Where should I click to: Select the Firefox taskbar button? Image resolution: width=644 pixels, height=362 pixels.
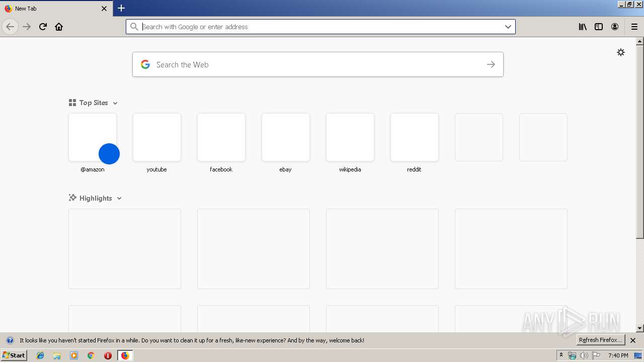(x=125, y=355)
